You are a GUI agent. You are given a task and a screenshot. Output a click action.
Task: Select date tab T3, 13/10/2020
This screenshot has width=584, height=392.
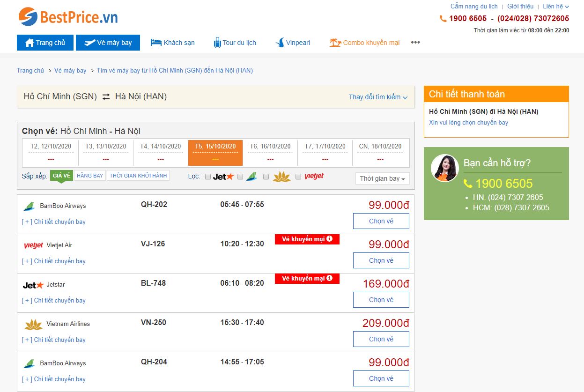(105, 152)
